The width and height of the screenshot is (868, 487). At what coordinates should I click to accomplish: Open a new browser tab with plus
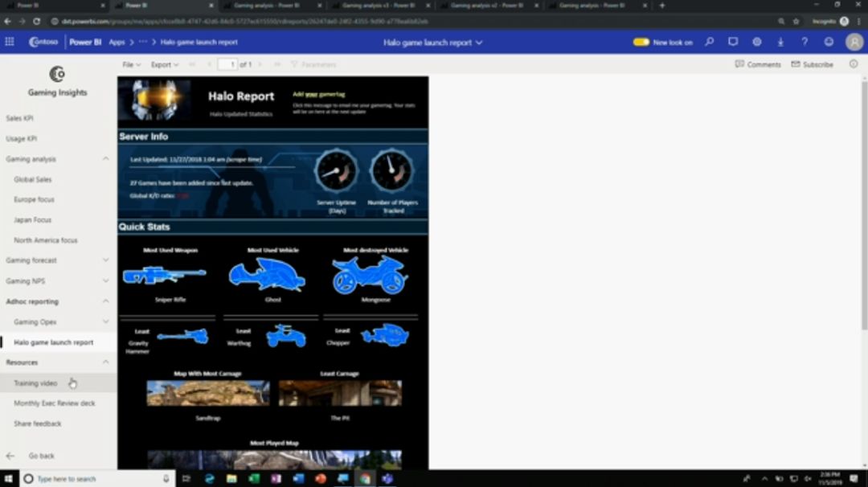(662, 6)
